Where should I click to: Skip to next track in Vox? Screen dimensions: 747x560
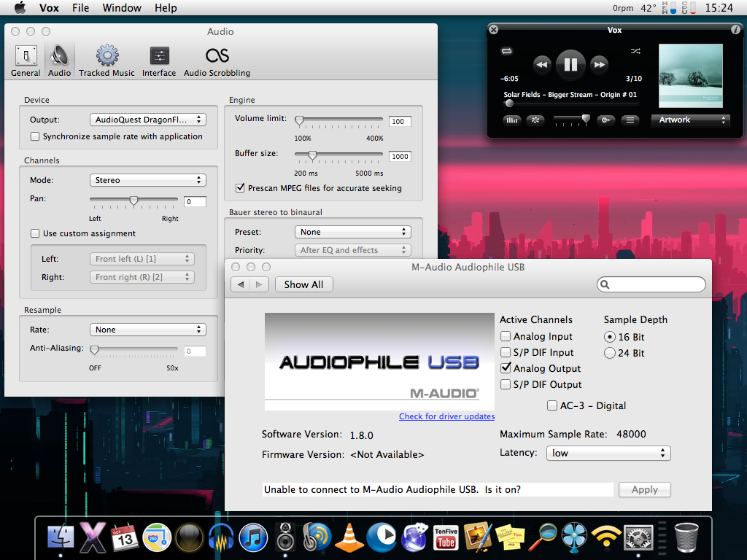600,64
